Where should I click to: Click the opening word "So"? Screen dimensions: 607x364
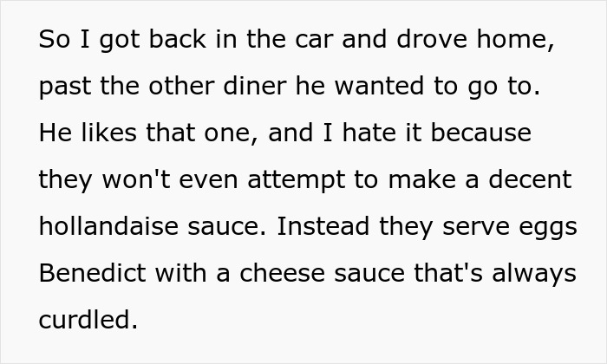pos(54,39)
